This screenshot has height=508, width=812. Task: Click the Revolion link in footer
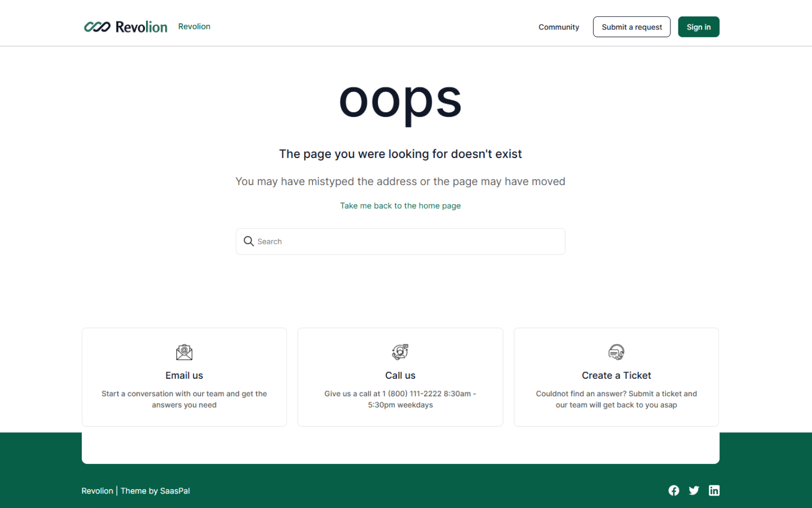97,491
